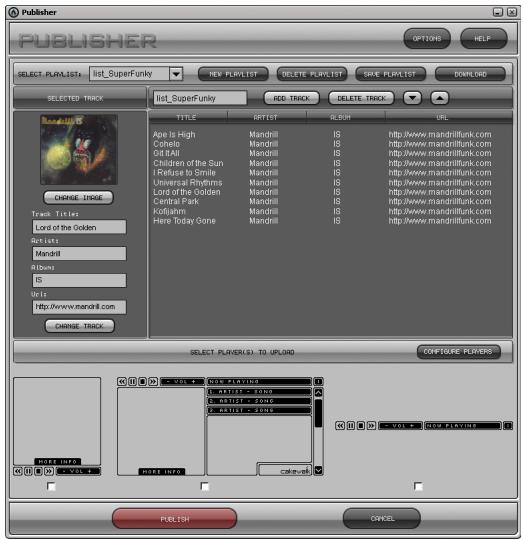Image resolution: width=523 pixels, height=540 pixels.
Task: Click stop on the middle player
Action: click(x=143, y=382)
